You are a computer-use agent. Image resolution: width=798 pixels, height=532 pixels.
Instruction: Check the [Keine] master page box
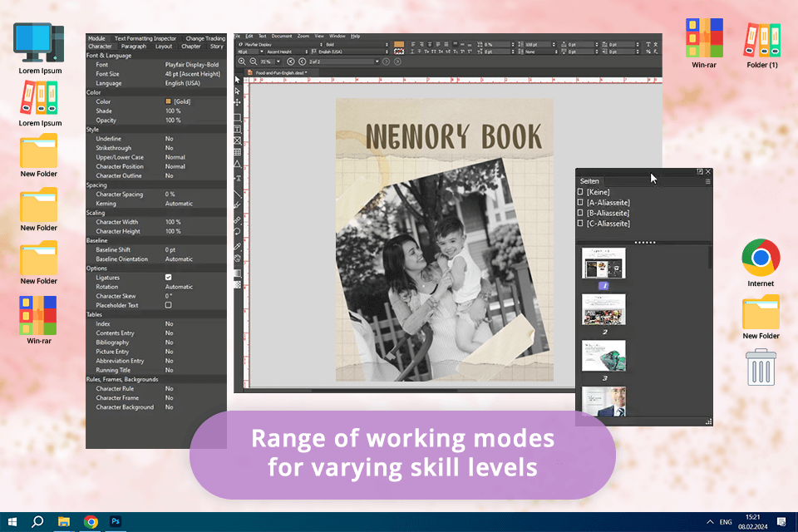click(580, 192)
